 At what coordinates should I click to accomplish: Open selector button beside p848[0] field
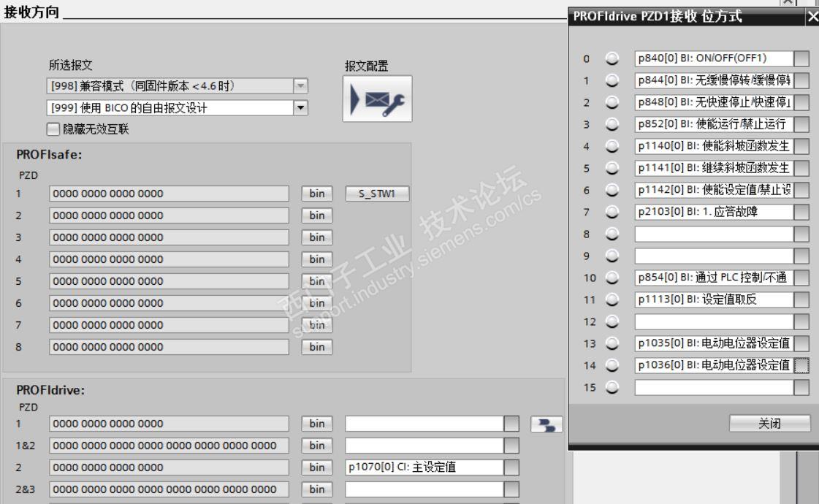coord(801,102)
